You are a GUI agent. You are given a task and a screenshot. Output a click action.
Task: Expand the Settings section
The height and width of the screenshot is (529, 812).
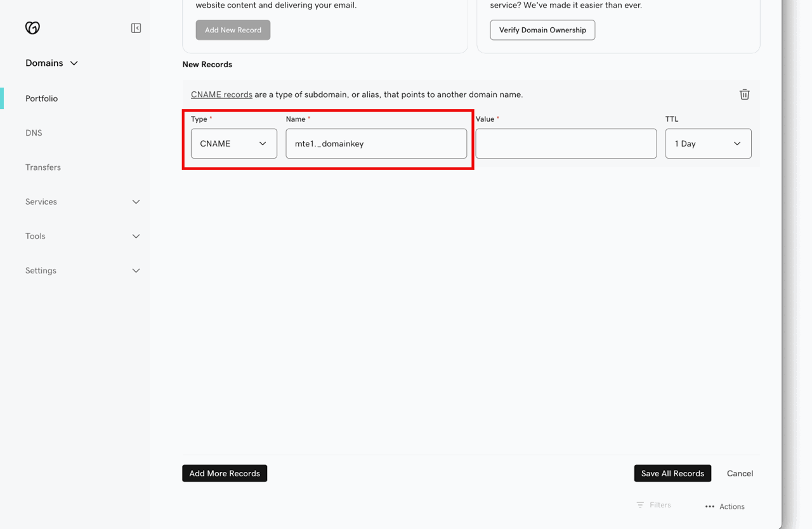coord(82,270)
